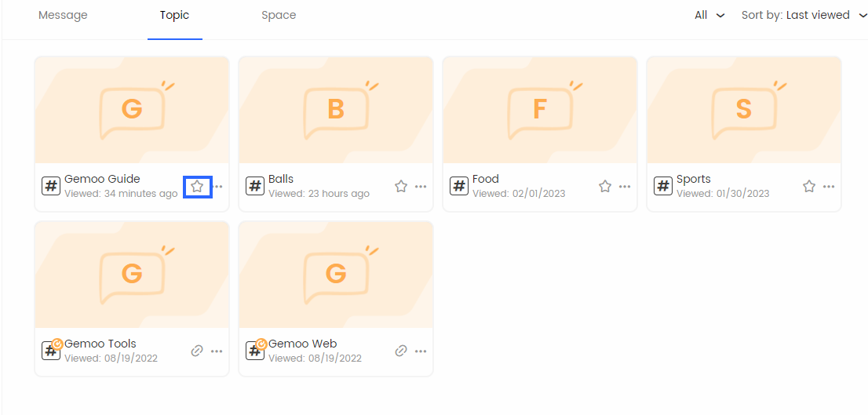The image size is (868, 415).
Task: Switch to the Message tab
Action: pyautogui.click(x=63, y=16)
